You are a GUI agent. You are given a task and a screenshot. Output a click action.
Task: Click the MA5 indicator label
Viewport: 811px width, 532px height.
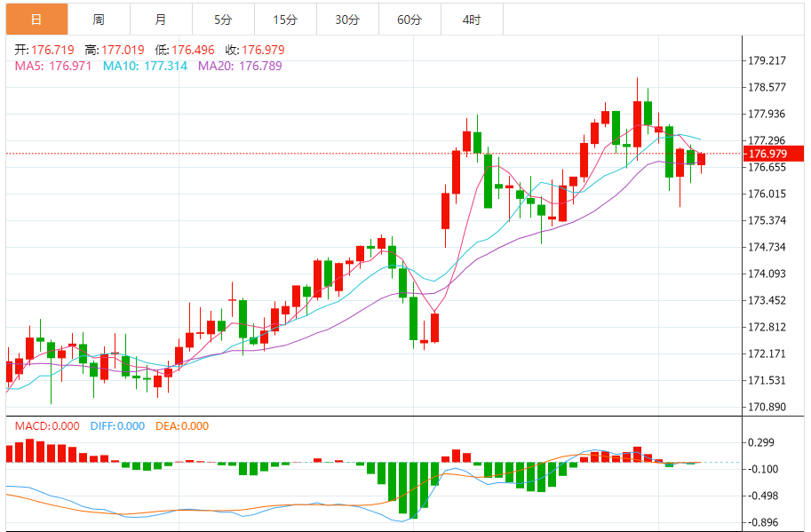pyautogui.click(x=52, y=66)
